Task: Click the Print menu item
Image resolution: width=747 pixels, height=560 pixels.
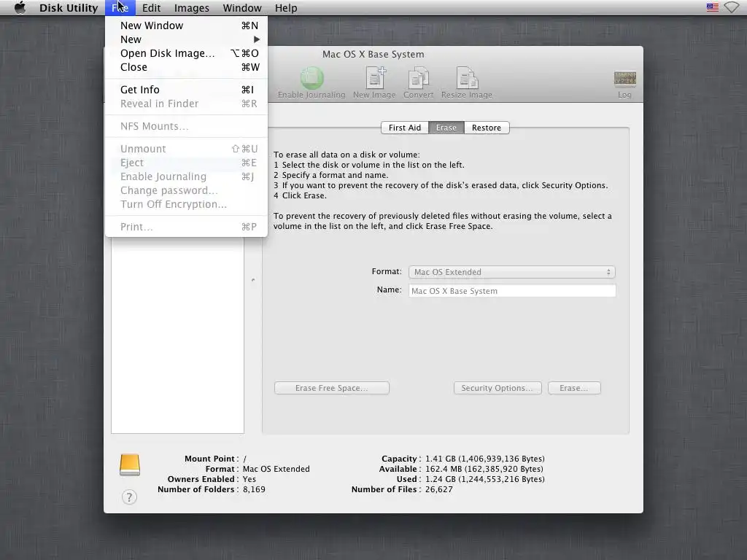Action: click(x=186, y=227)
